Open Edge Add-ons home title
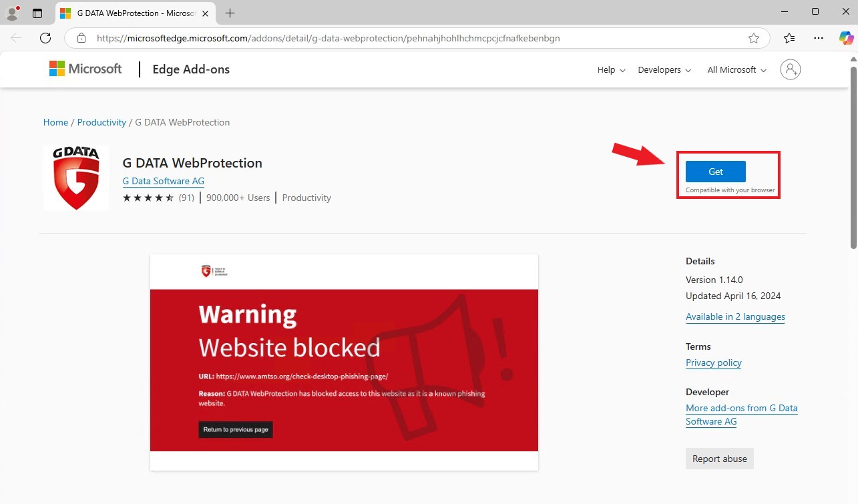858x504 pixels. coord(191,69)
